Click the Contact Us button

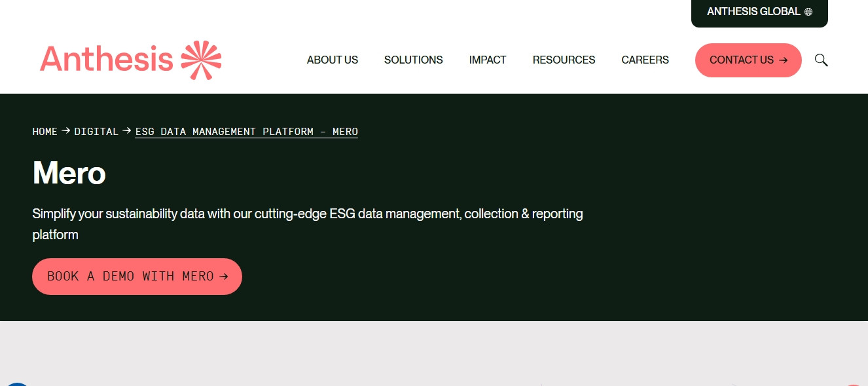pos(748,60)
